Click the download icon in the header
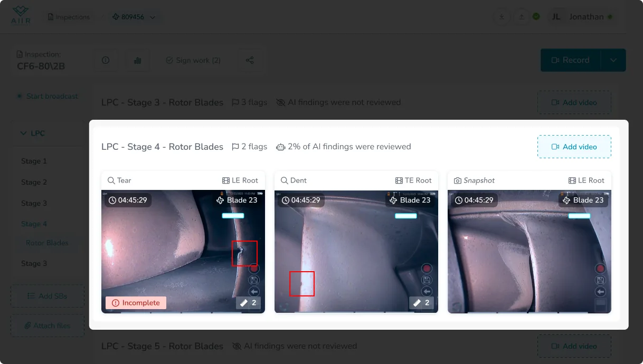643x364 pixels. pos(502,17)
